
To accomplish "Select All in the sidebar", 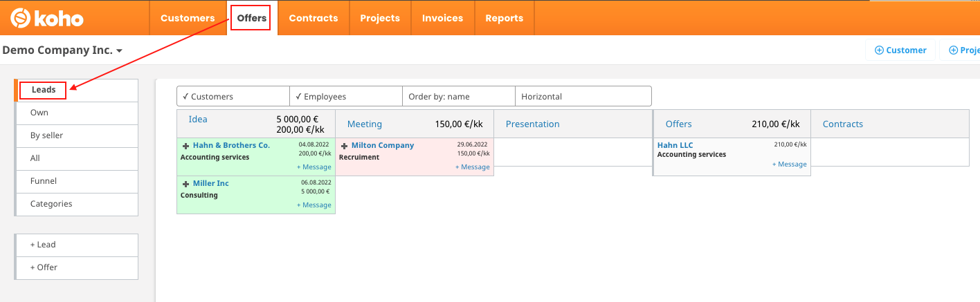I will 77,158.
